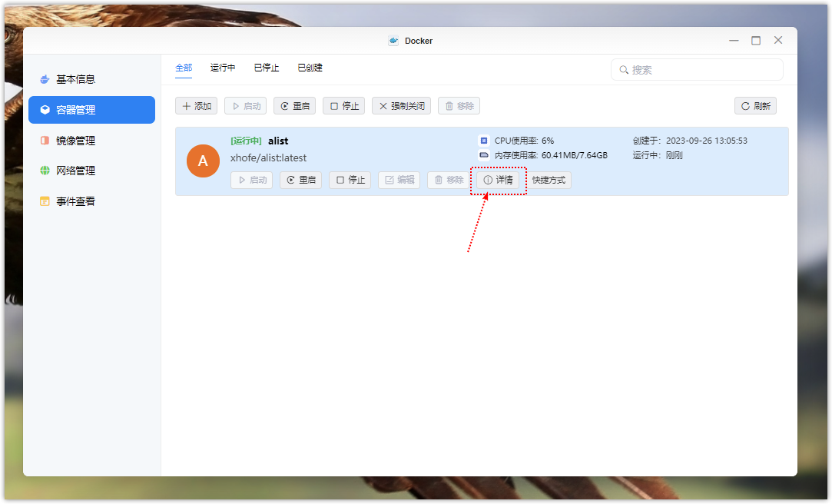This screenshot has height=504, width=832.
Task: Click the 基本信息 Docker whale icon
Action: [45, 80]
